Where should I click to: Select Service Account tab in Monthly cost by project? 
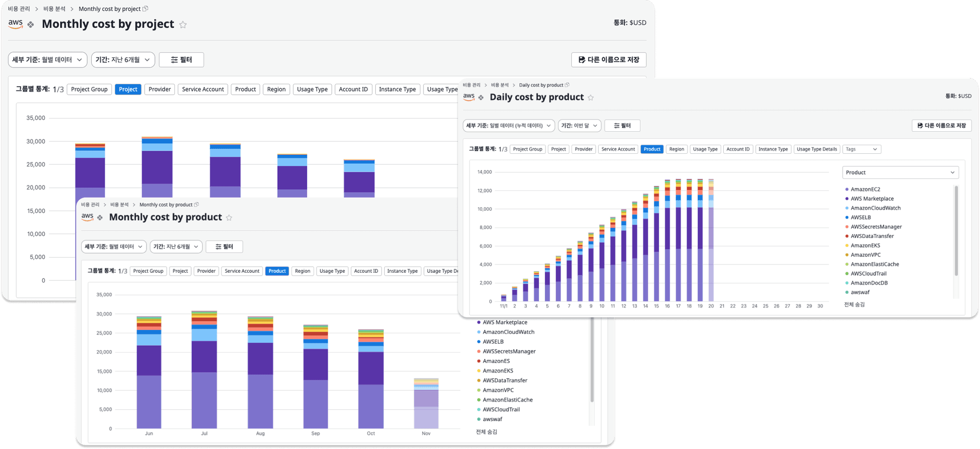[x=203, y=90]
